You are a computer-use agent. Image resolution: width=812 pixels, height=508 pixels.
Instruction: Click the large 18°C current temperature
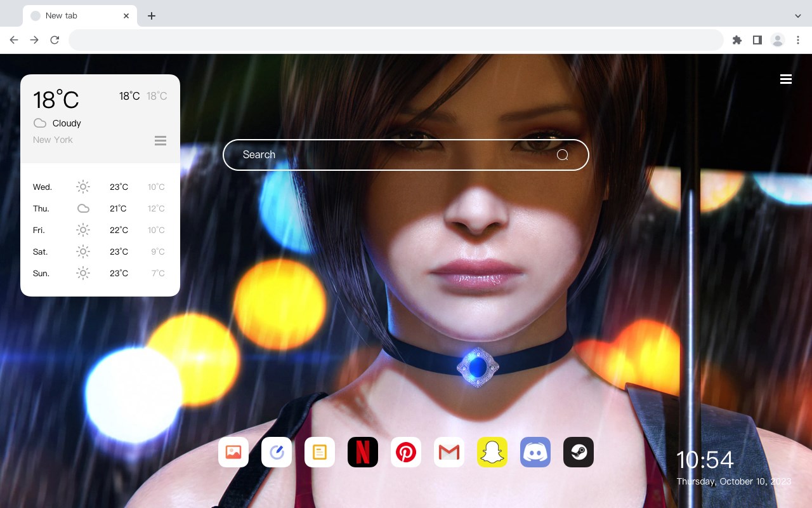click(x=56, y=100)
